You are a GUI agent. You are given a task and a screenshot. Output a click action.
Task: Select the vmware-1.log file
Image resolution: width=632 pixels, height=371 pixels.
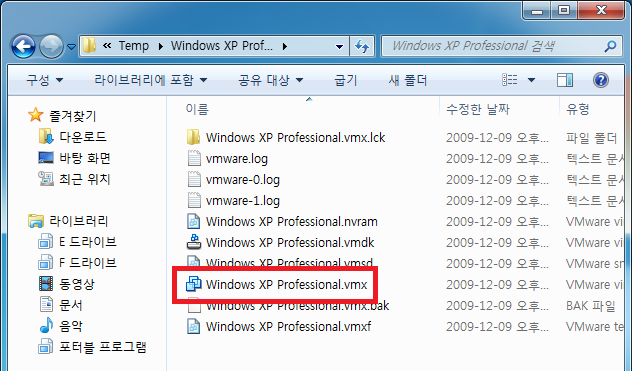pos(243,200)
